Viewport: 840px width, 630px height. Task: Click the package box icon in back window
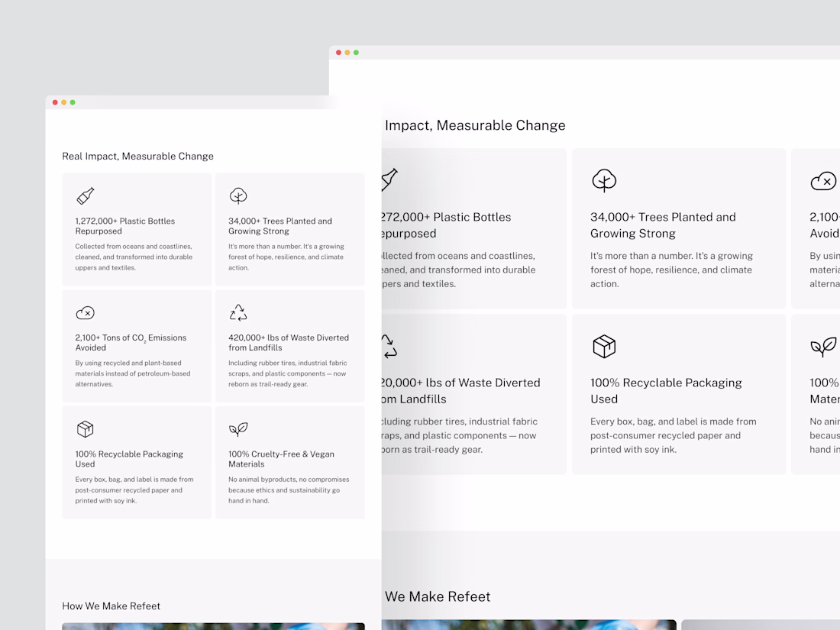pyautogui.click(x=604, y=346)
